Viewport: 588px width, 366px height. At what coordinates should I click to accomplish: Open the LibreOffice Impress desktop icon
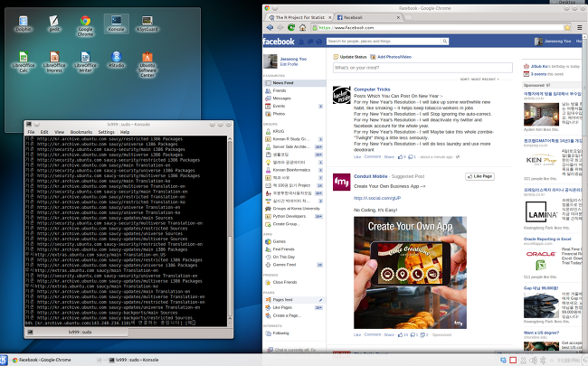tap(54, 61)
